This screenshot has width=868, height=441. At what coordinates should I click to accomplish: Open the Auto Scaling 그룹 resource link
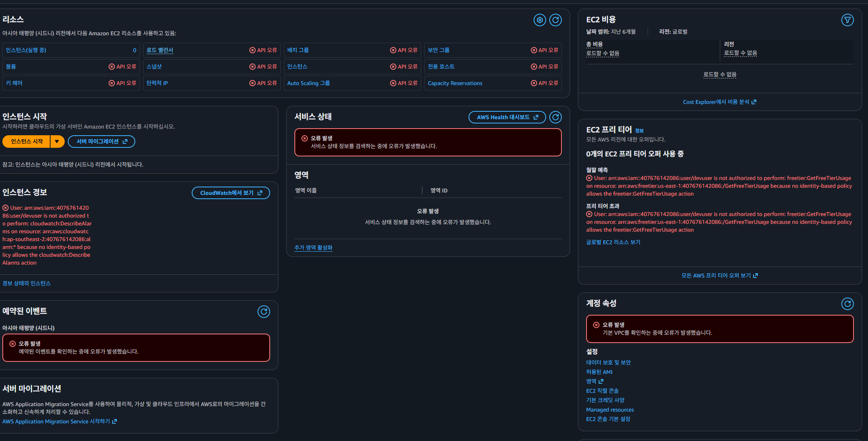point(309,83)
